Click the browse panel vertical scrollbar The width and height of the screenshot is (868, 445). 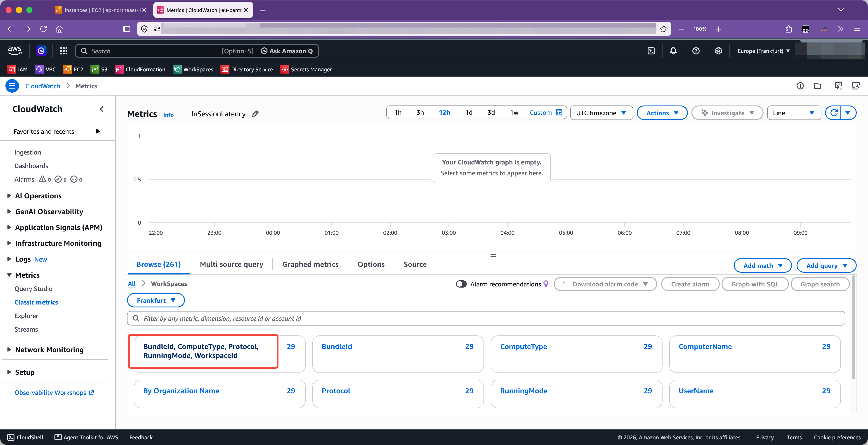[x=854, y=327]
